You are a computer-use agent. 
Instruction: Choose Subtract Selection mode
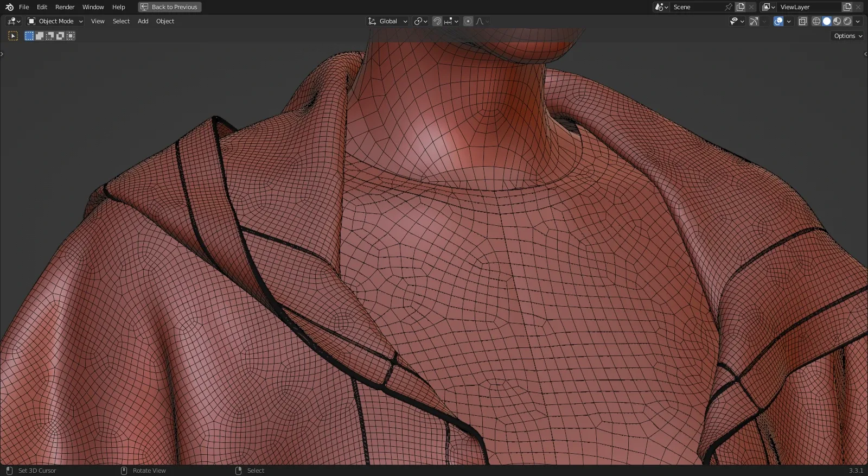click(50, 36)
